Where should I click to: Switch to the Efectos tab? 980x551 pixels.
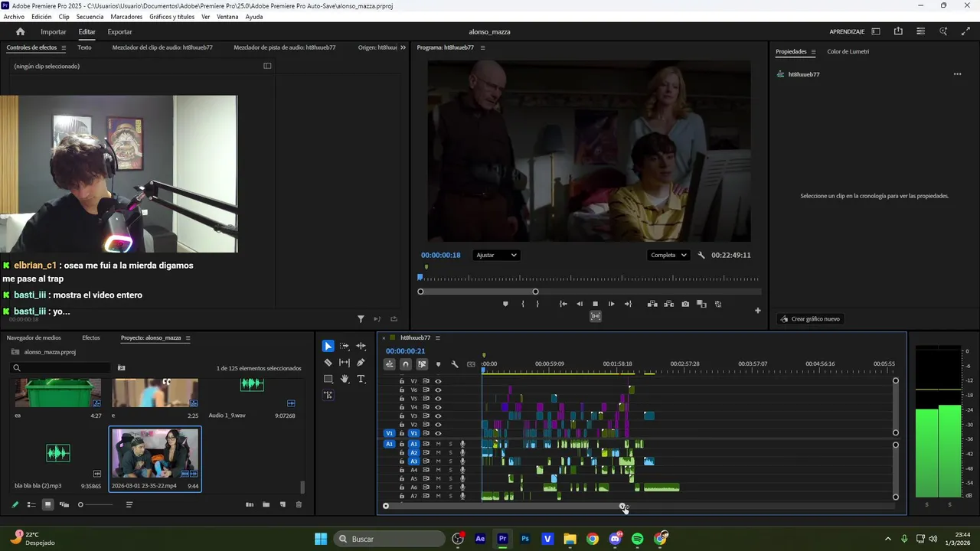[x=91, y=337]
